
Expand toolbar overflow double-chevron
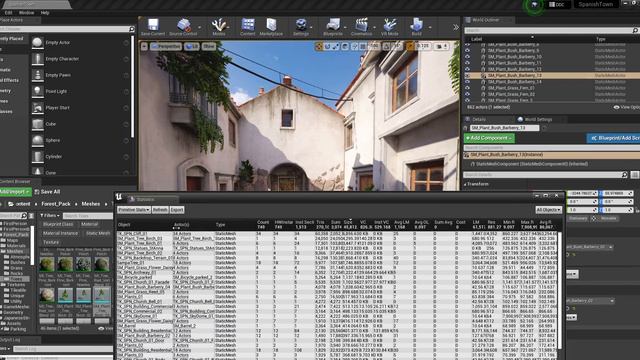click(456, 27)
